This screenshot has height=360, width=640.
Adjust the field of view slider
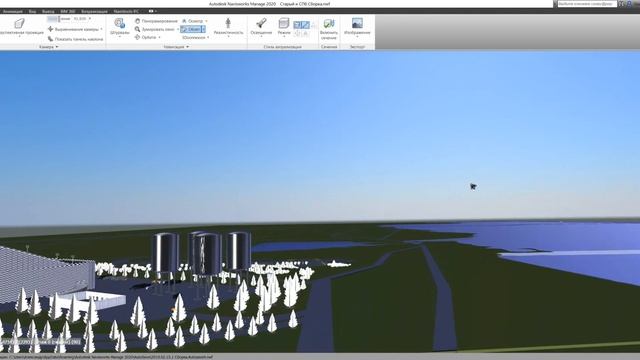pyautogui.click(x=59, y=19)
